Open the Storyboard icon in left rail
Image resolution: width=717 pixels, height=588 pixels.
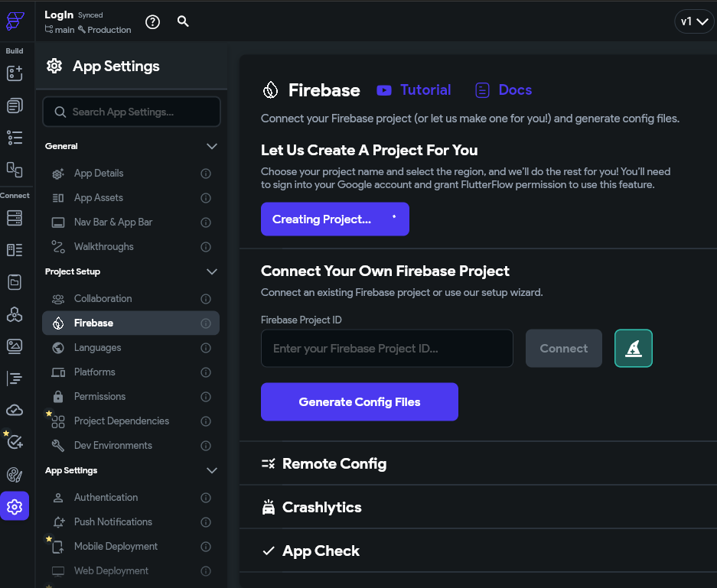pyautogui.click(x=15, y=170)
